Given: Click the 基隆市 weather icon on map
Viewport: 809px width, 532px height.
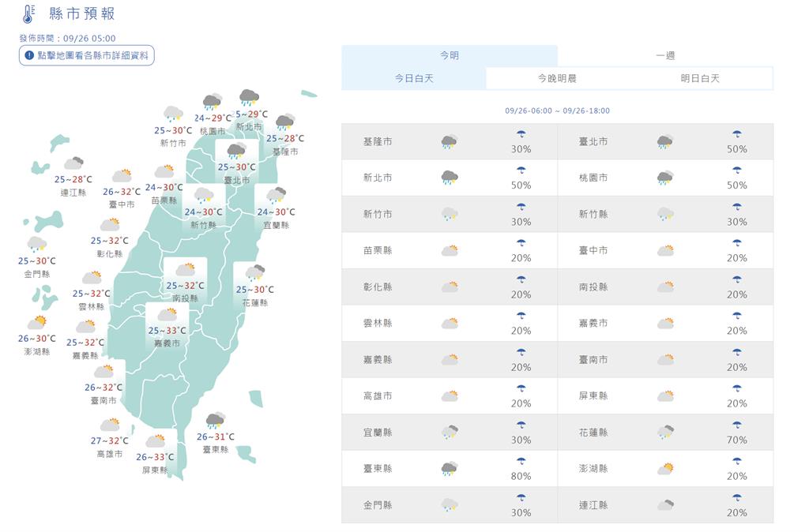Looking at the screenshot, I should (x=284, y=122).
